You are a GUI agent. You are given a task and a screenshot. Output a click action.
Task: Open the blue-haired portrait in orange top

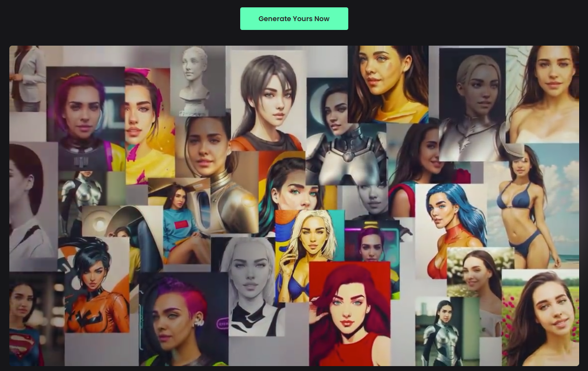coord(451,231)
